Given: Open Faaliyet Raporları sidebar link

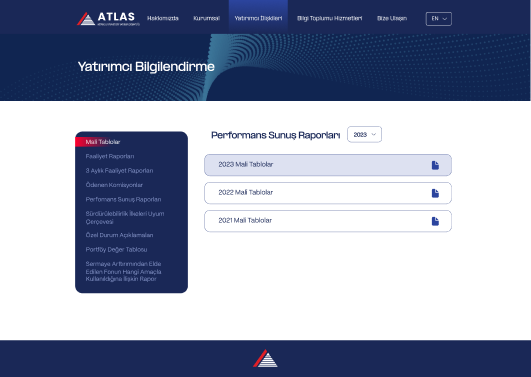Looking at the screenshot, I should [110, 156].
